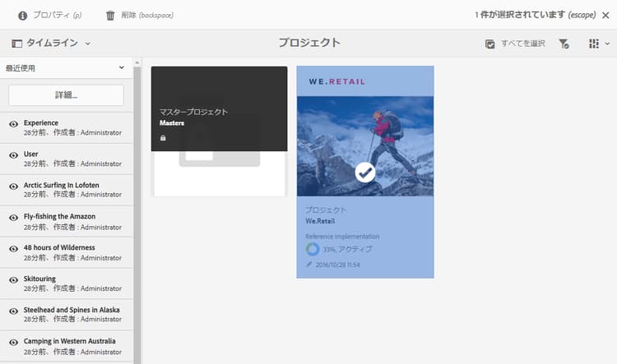Click the eye icon beside Fly-fishing the Amazon
The height and width of the screenshot is (364, 617).
click(x=13, y=218)
